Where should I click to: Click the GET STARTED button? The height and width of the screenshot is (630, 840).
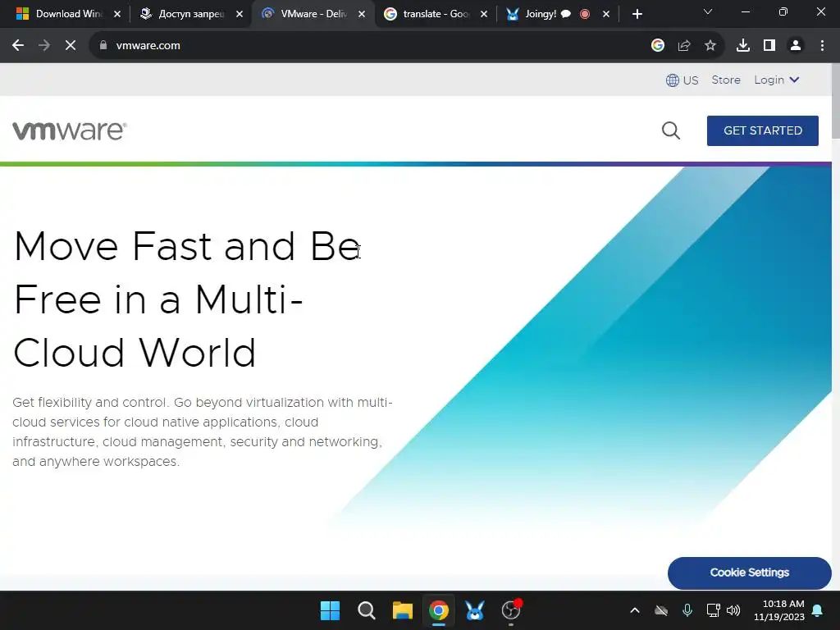click(762, 130)
